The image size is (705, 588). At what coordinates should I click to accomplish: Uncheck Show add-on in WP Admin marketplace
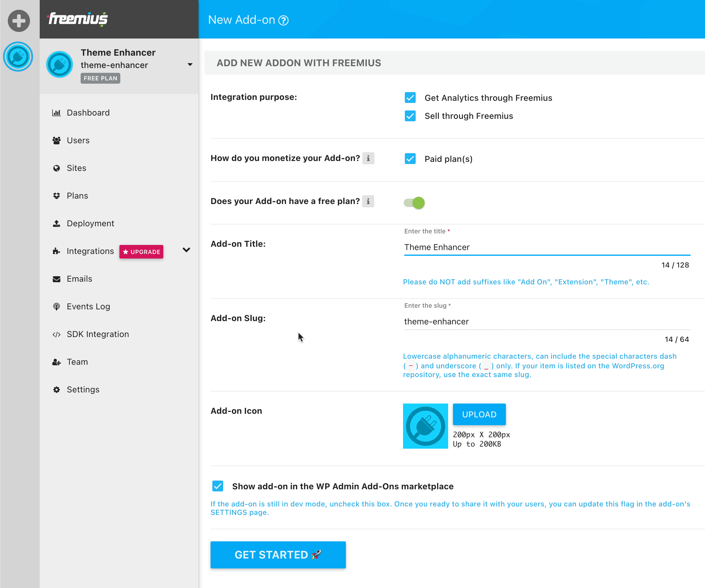pos(217,486)
